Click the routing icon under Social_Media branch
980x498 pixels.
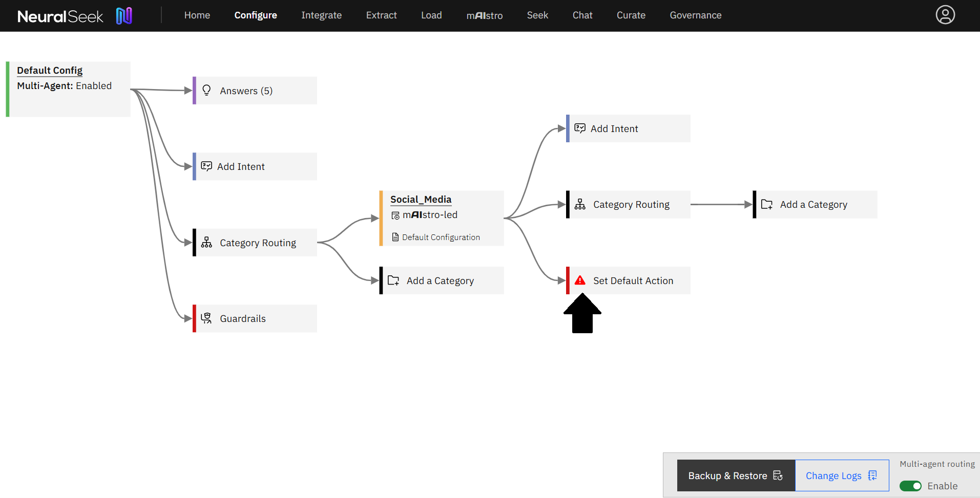pyautogui.click(x=580, y=205)
